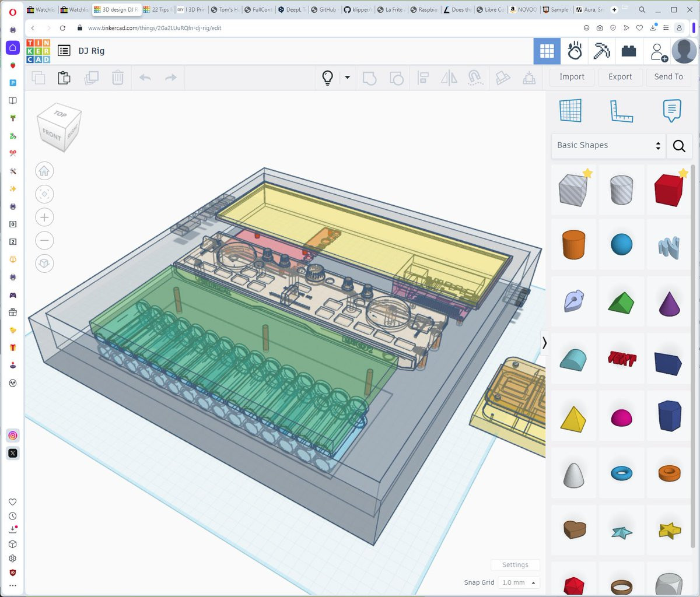Click the Paste clipboard icon

click(64, 78)
